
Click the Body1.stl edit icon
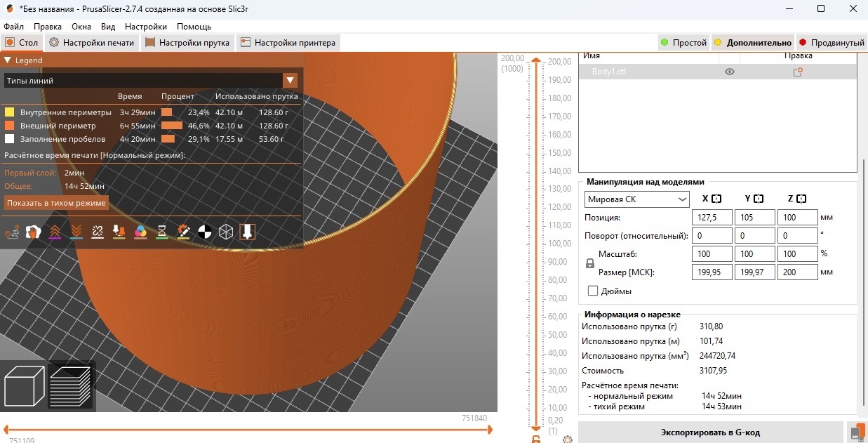798,72
